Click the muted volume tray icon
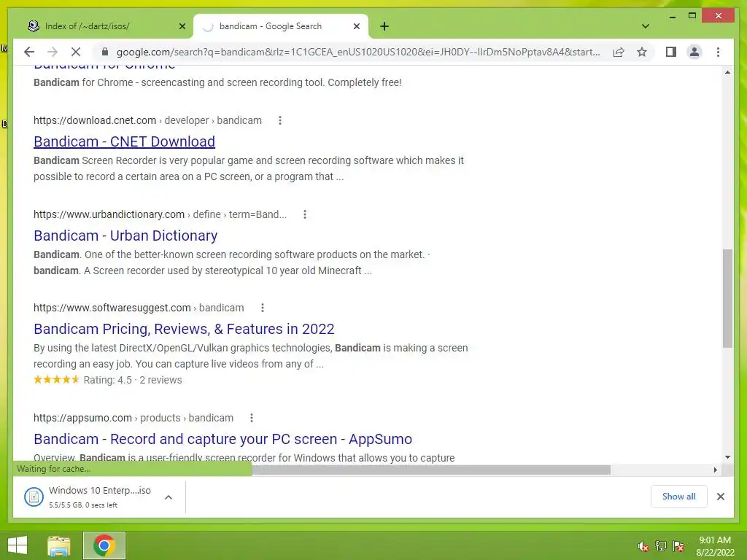The image size is (747, 560). 643,546
